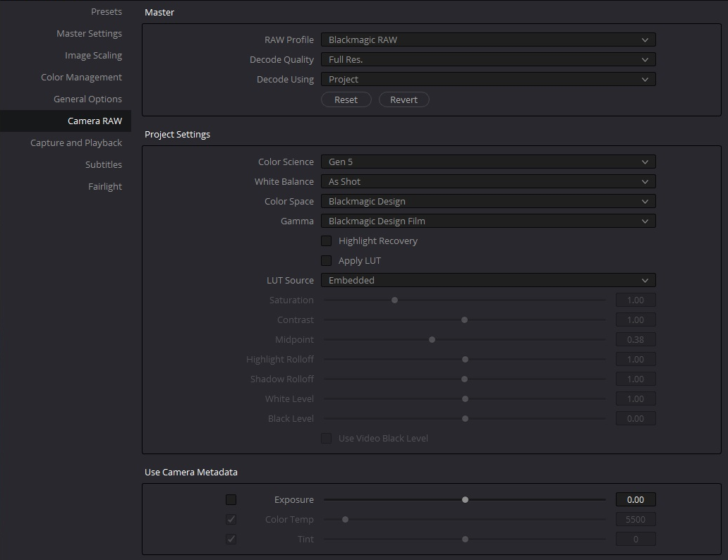
Task: Go to Image Scaling settings
Action: click(93, 55)
